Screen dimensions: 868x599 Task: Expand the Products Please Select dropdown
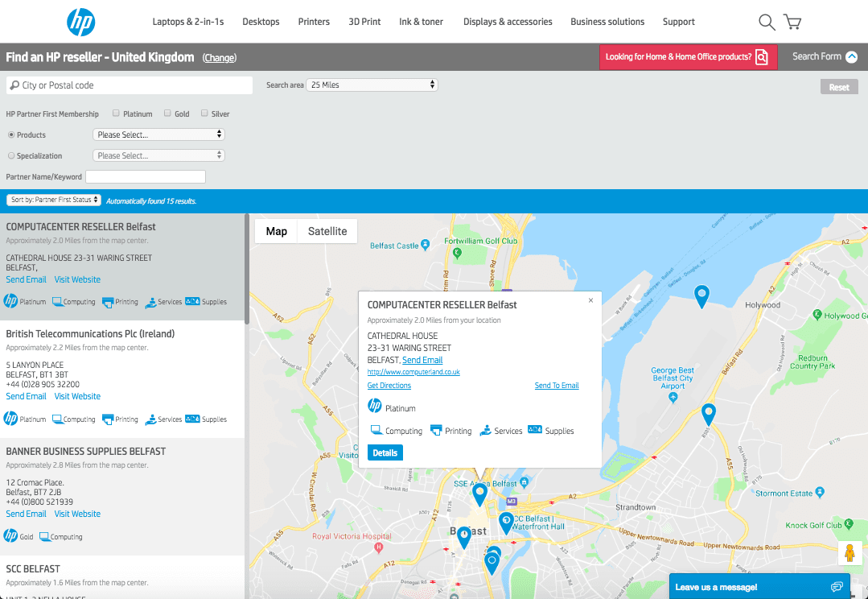click(158, 134)
